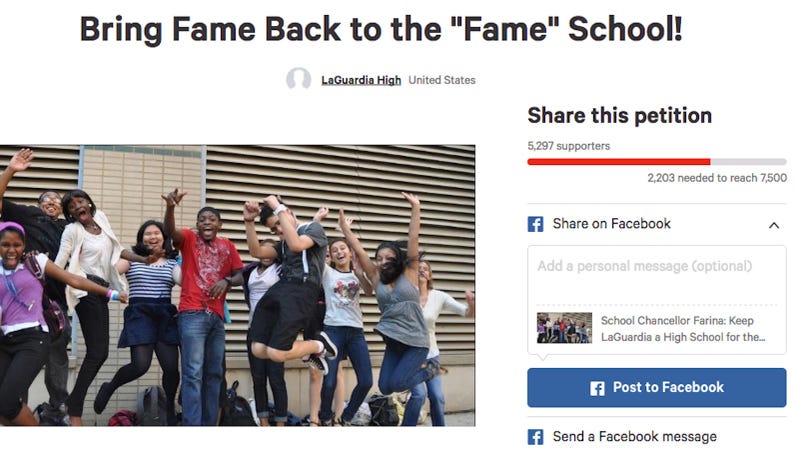Click the Share on Facebook heading label
This screenshot has height=450, width=800.
pos(611,223)
